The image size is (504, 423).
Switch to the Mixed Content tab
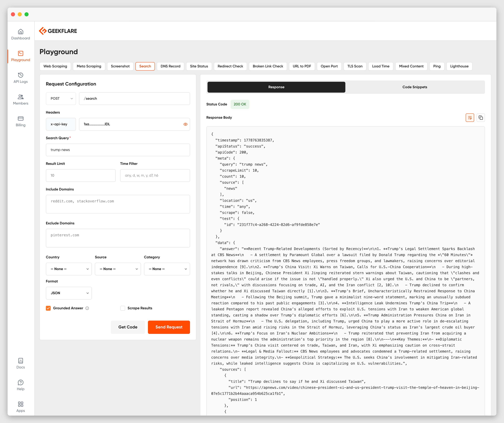click(x=411, y=66)
